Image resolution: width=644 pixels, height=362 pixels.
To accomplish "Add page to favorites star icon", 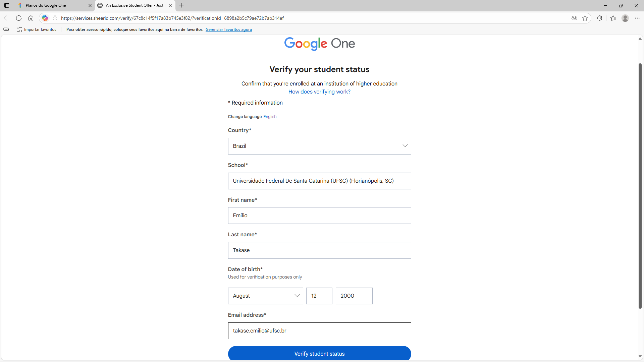I will pyautogui.click(x=585, y=18).
